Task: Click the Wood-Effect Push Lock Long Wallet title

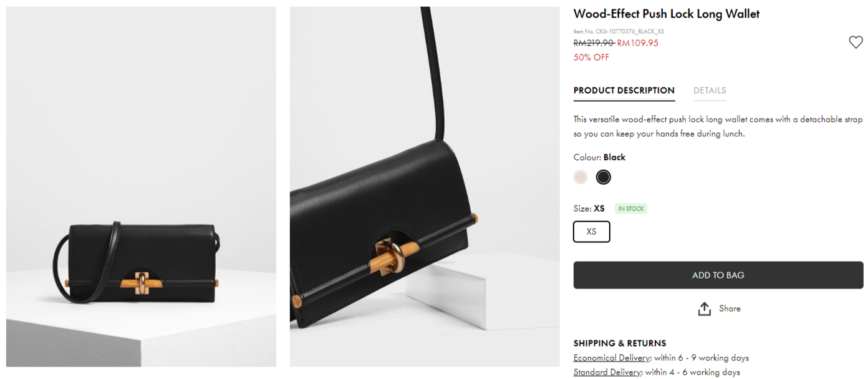Action: (666, 14)
